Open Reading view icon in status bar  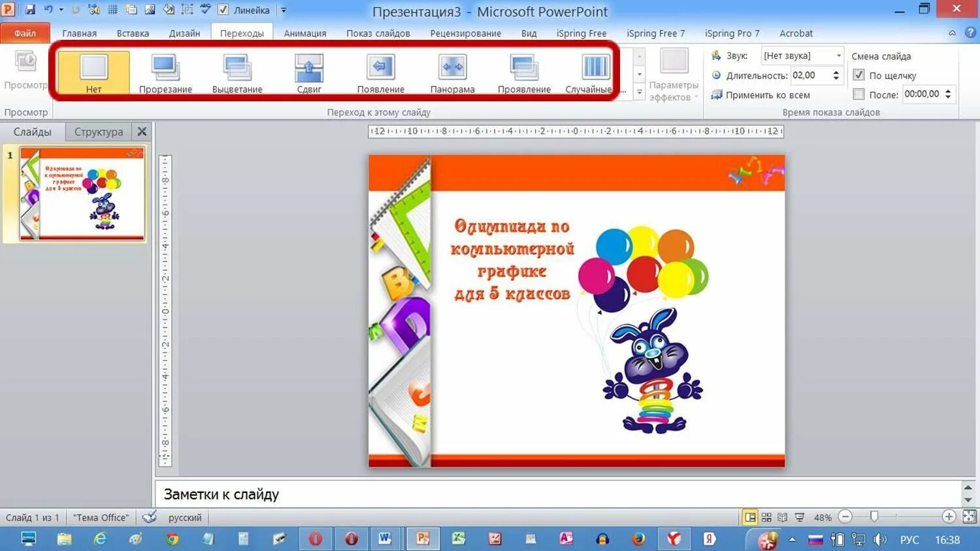click(782, 517)
